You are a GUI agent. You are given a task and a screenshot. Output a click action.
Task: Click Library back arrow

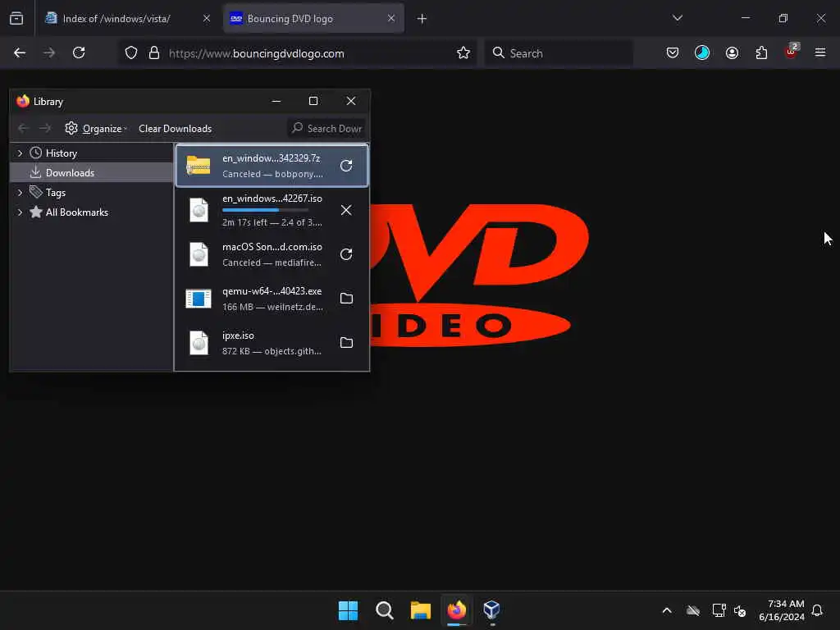tap(23, 129)
